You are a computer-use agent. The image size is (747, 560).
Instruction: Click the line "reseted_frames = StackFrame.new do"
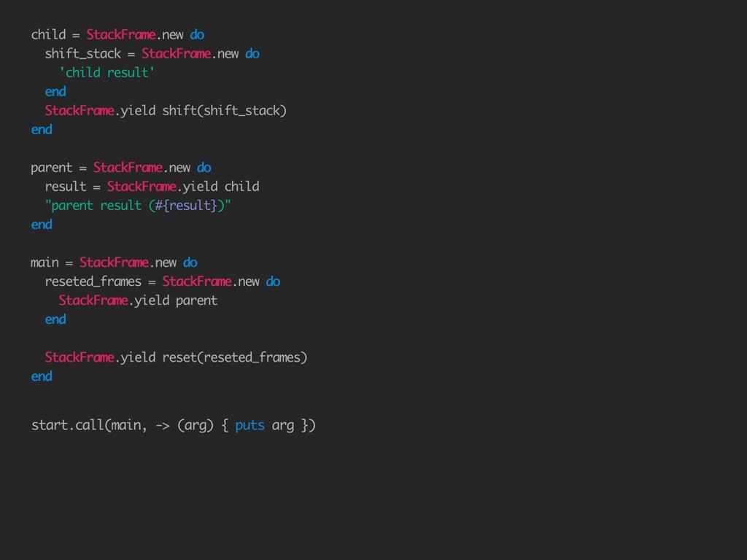click(x=163, y=281)
